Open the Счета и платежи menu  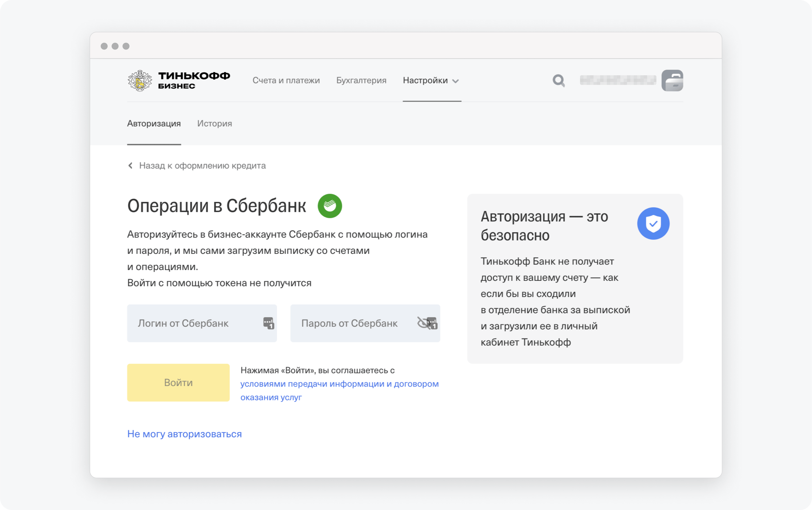286,80
